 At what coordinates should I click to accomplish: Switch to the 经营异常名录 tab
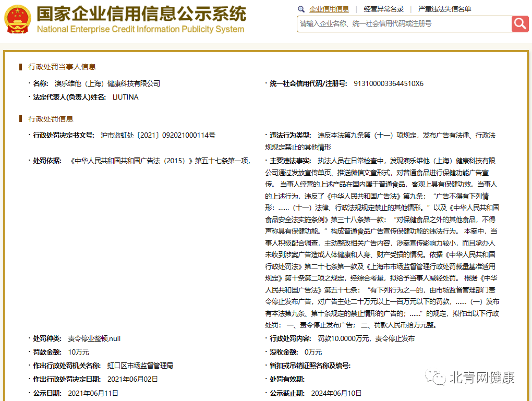pyautogui.click(x=383, y=9)
